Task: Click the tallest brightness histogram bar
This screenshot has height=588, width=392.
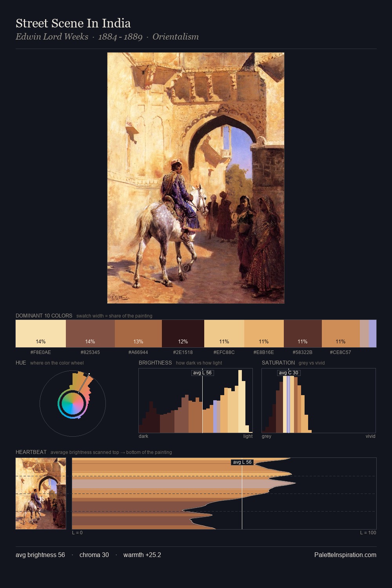Action: [240, 402]
